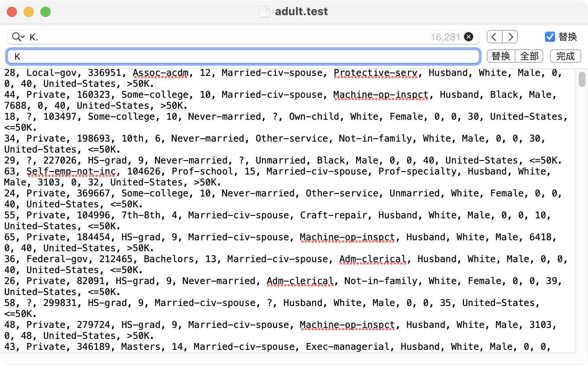Click the word Assoc-acdm
Image resolution: width=588 pixels, height=365 pixels.
coord(160,73)
